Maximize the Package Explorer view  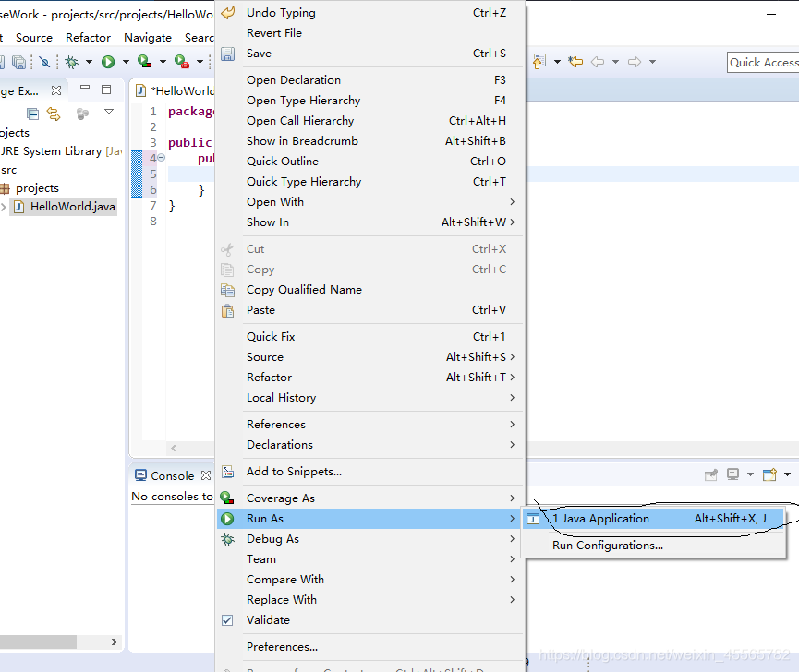[106, 90]
